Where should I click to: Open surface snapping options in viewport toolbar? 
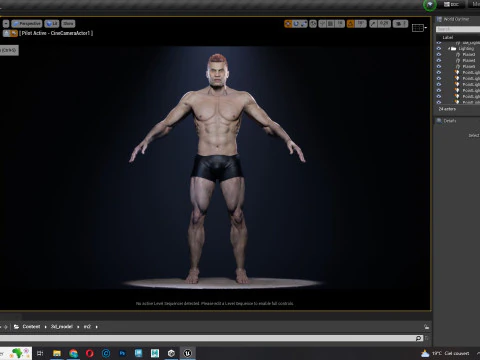(x=322, y=24)
